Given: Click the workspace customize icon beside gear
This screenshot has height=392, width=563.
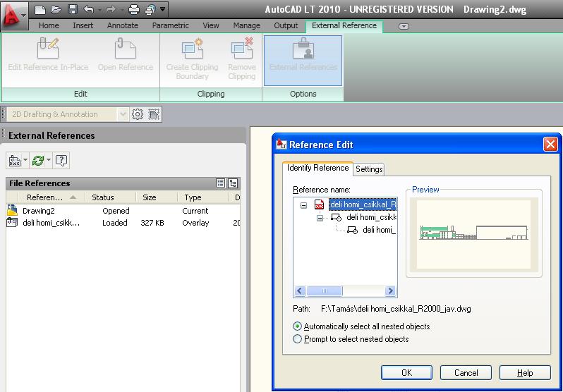Looking at the screenshot, I should [x=154, y=114].
